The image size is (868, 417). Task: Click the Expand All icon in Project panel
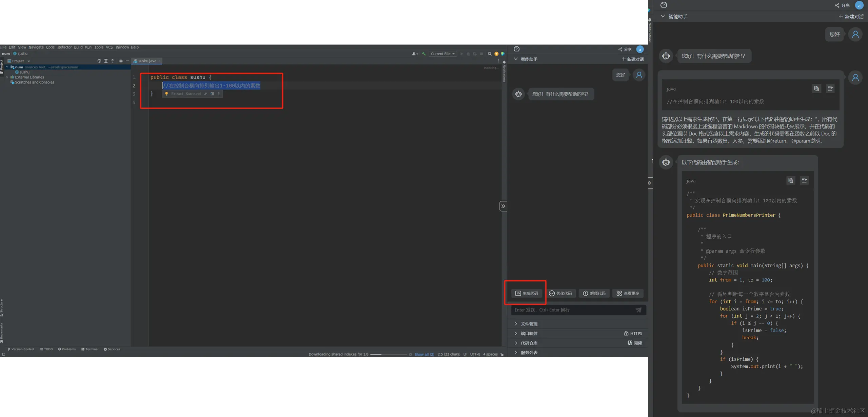tap(106, 61)
